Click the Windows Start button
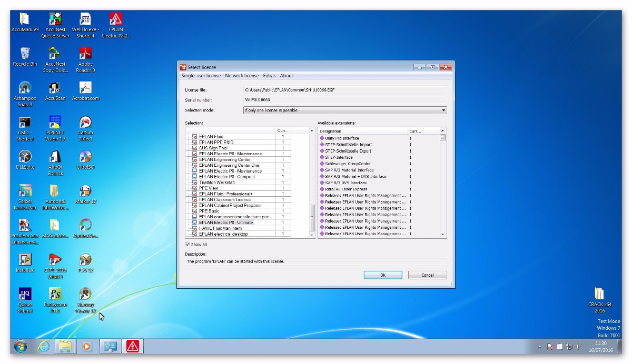The width and height of the screenshot is (632, 364). (21, 346)
